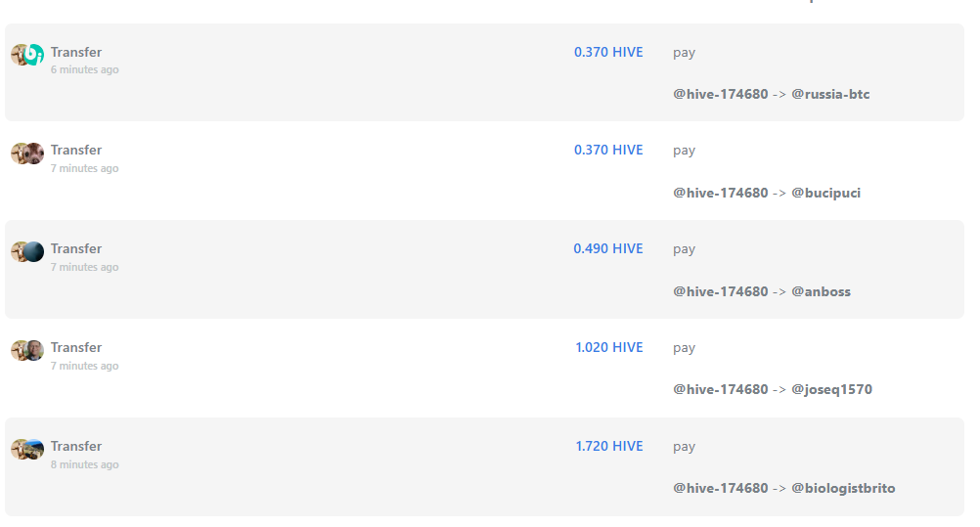
Task: Select the 1.020 HIVE amount
Action: 608,347
